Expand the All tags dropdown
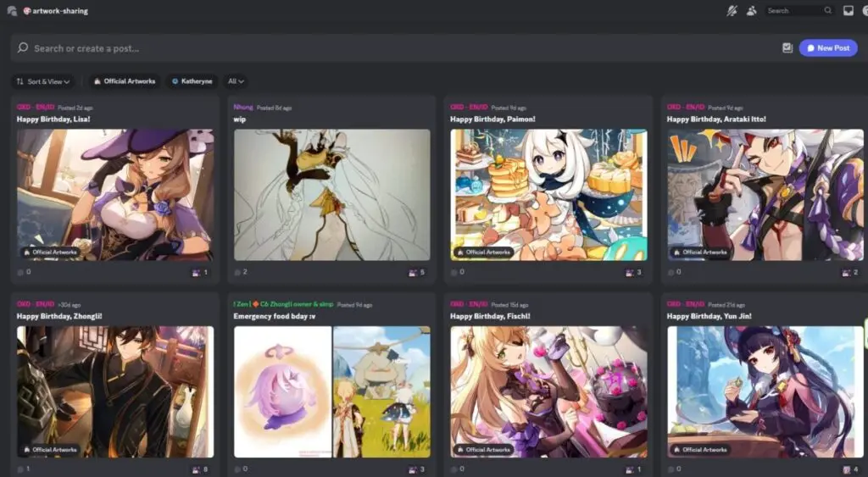868x477 pixels. tap(236, 81)
